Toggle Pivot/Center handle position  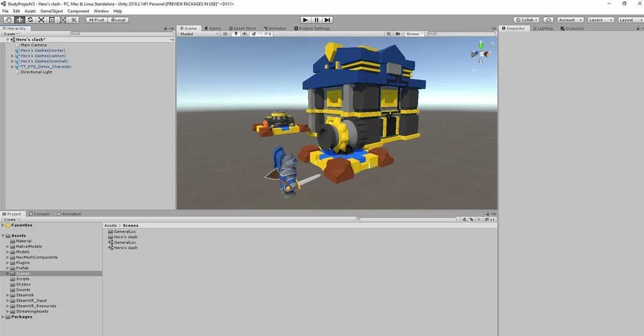tap(96, 20)
